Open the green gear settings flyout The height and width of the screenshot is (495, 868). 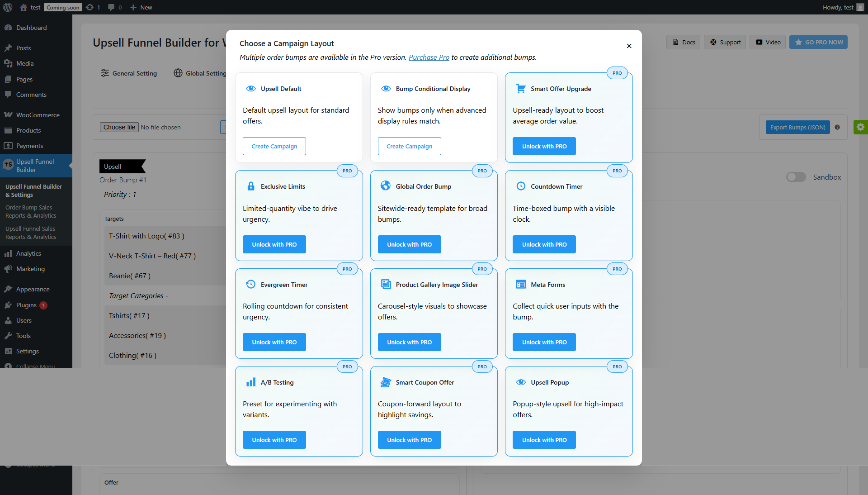(x=861, y=127)
